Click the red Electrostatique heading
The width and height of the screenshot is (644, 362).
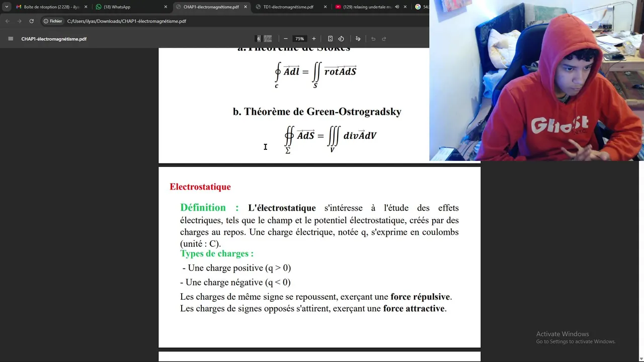tap(200, 187)
